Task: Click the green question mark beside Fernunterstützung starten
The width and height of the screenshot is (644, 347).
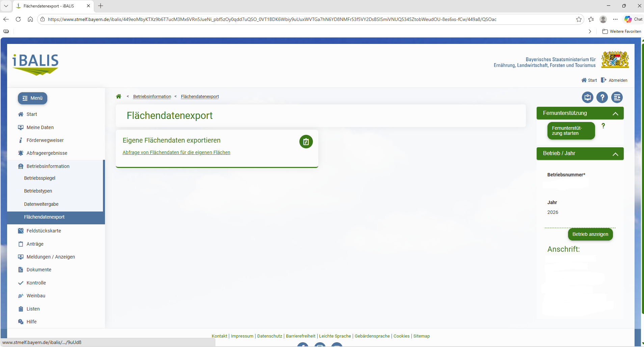Action: (x=603, y=126)
